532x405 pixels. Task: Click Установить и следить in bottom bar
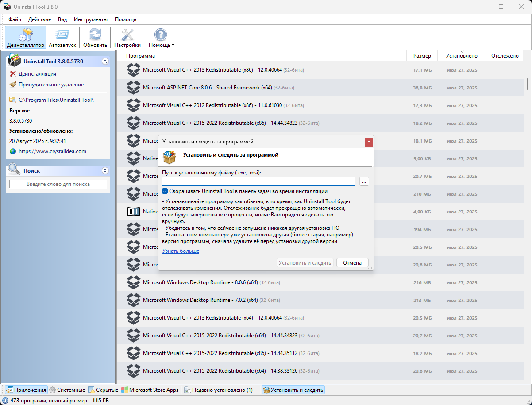293,390
